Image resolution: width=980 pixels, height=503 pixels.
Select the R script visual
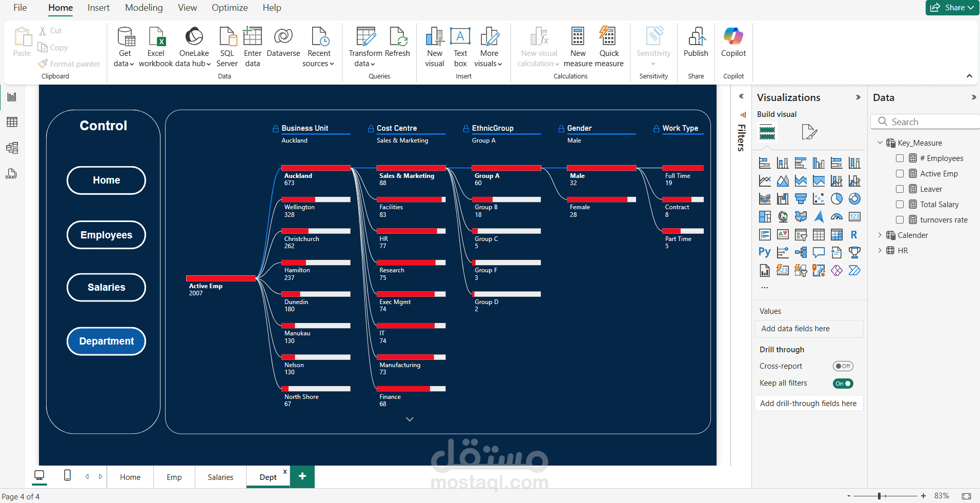[854, 235]
